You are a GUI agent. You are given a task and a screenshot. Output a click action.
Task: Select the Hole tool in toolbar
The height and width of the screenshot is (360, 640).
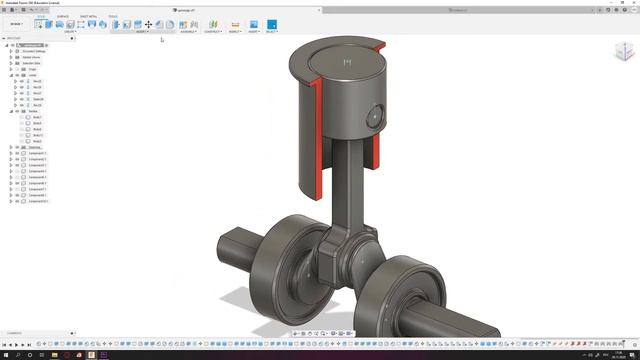(70, 24)
